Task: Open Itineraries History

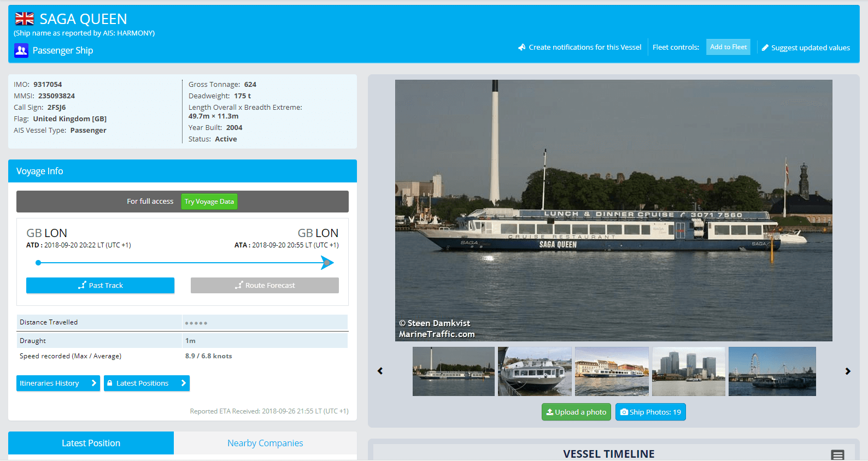Action: tap(58, 383)
